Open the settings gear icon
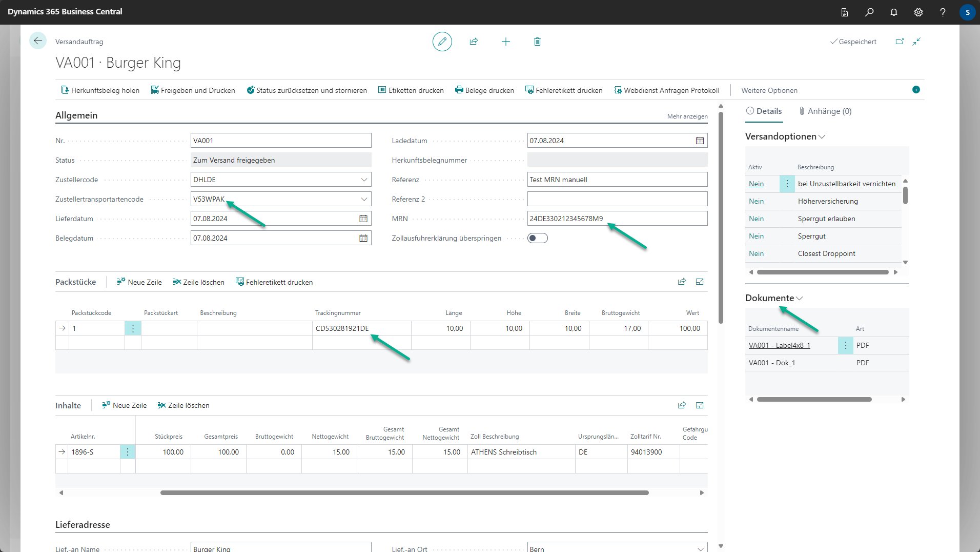 pos(918,12)
